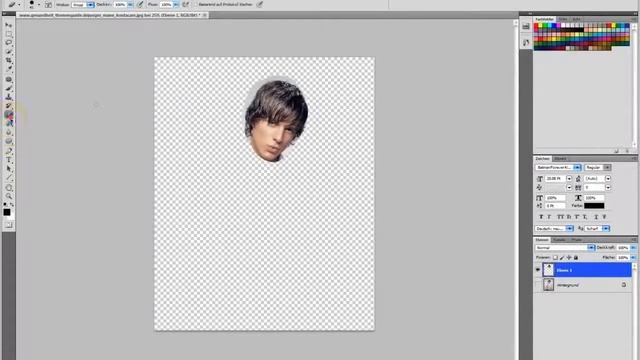Select the Line shape tool

pyautogui.click(x=9, y=178)
